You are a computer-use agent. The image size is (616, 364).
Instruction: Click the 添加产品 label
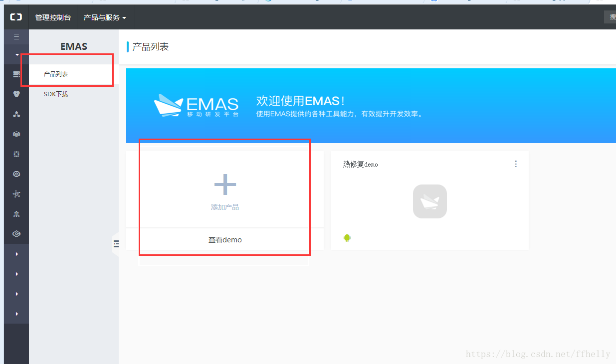(x=225, y=207)
